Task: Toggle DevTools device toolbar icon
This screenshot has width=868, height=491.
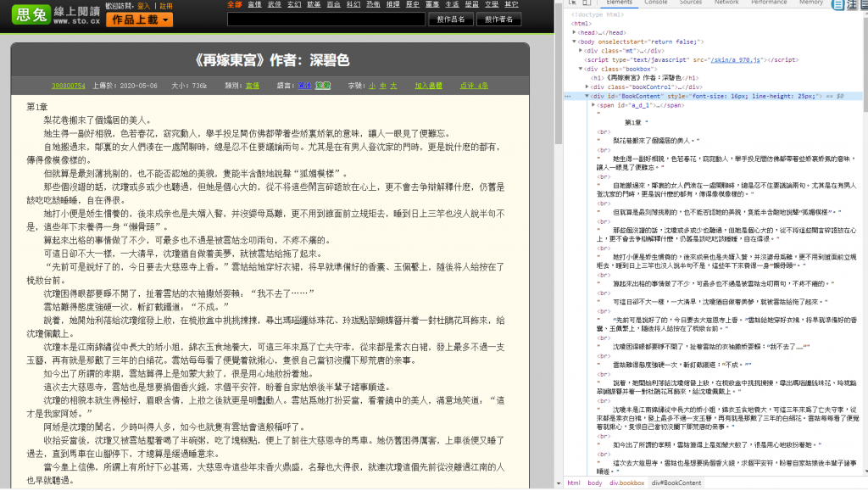Action: point(587,3)
